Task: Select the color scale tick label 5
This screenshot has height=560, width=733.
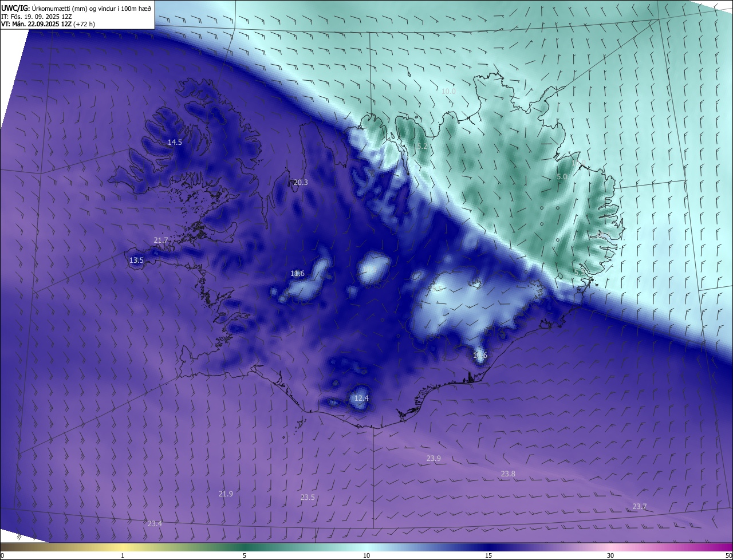Action: 245,555
